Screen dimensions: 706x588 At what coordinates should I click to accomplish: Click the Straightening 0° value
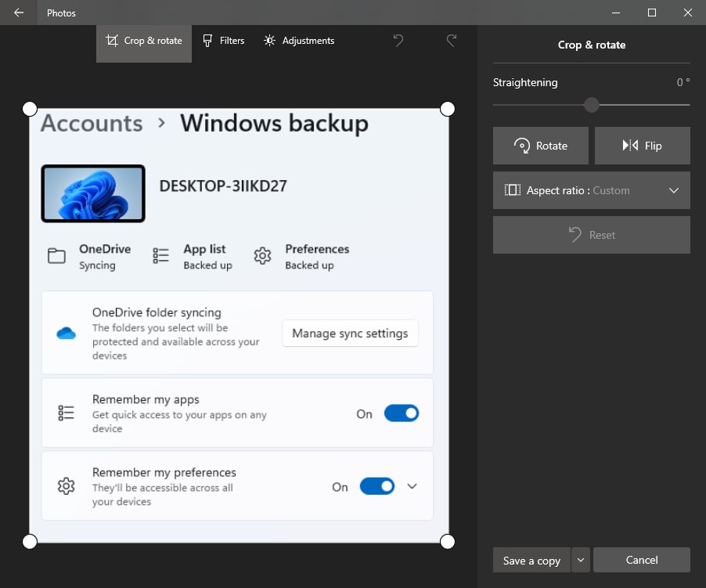(x=683, y=82)
